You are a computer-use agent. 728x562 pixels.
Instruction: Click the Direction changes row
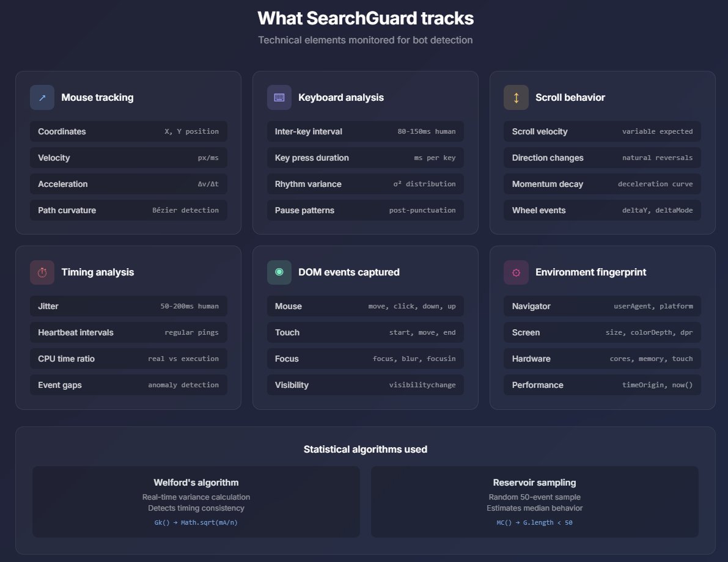[x=602, y=158]
